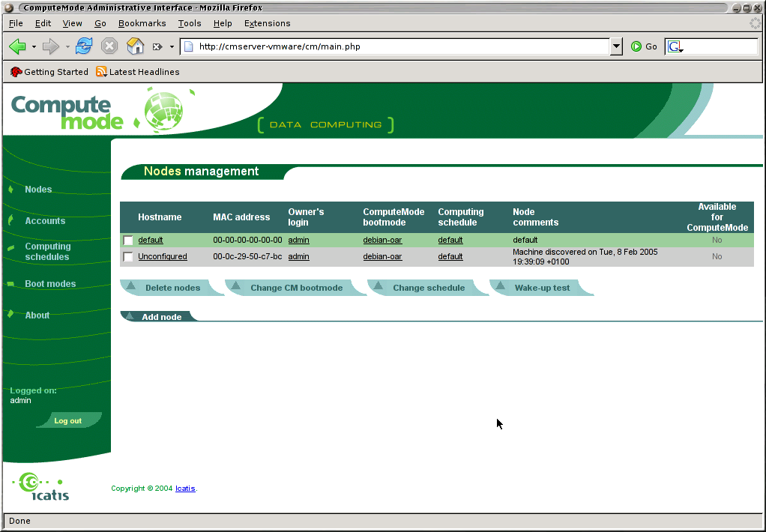Image resolution: width=766 pixels, height=532 pixels.
Task: Click the window menu icon in the title bar
Action: pyautogui.click(x=8, y=7)
